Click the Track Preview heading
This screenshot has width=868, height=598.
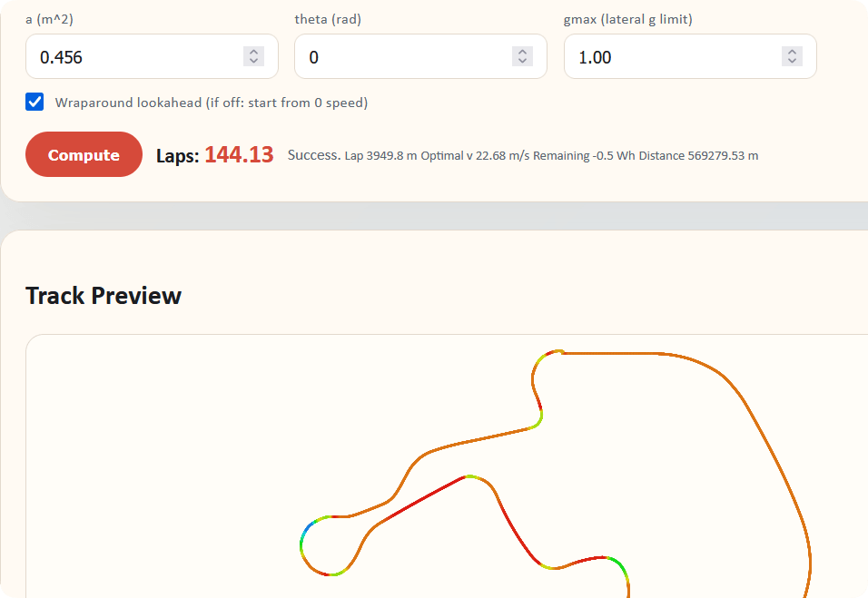(x=104, y=296)
